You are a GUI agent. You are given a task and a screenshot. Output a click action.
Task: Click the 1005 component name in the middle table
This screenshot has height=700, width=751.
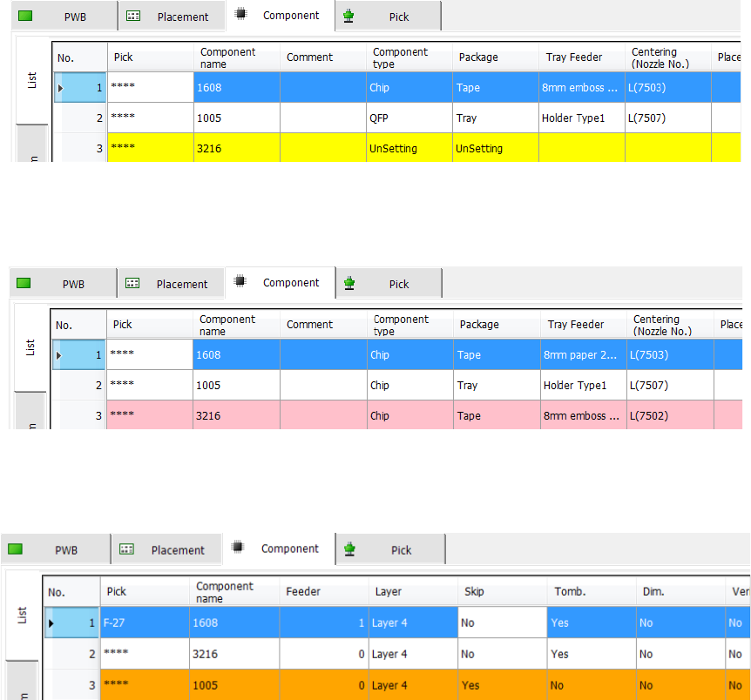pos(236,385)
